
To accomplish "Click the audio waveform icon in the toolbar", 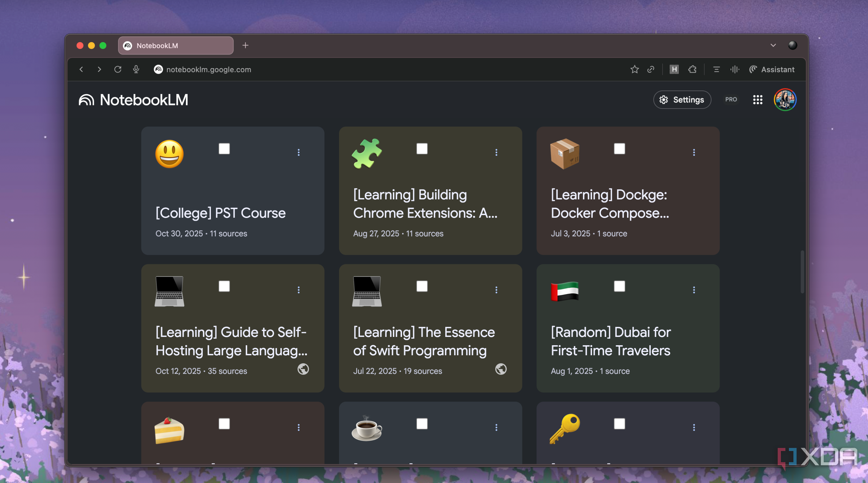I will tap(734, 69).
